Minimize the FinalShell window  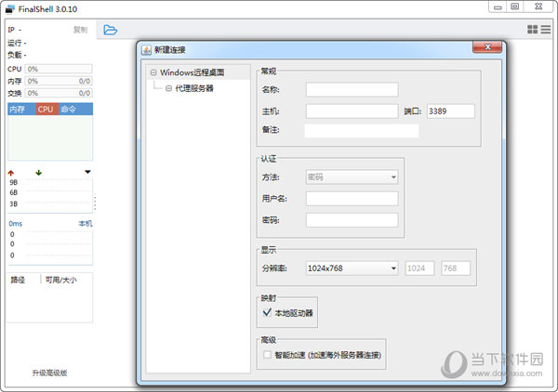[x=498, y=7]
